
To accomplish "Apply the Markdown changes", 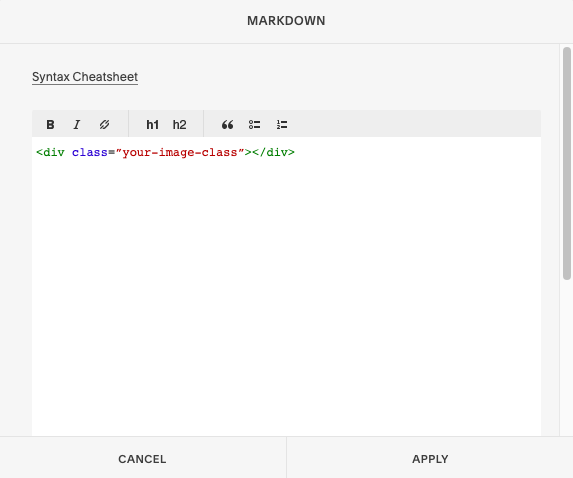I will coord(430,459).
